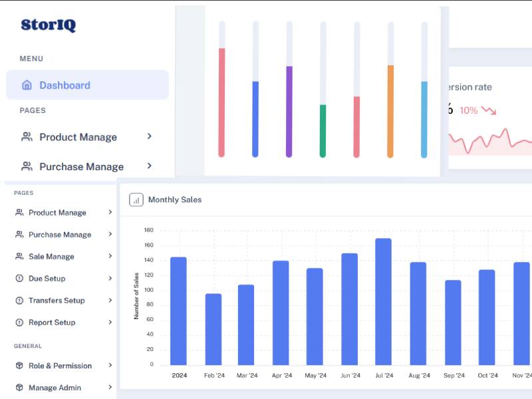Click the Monthly Sales chart icon
This screenshot has height=399, width=532.
pyautogui.click(x=136, y=199)
